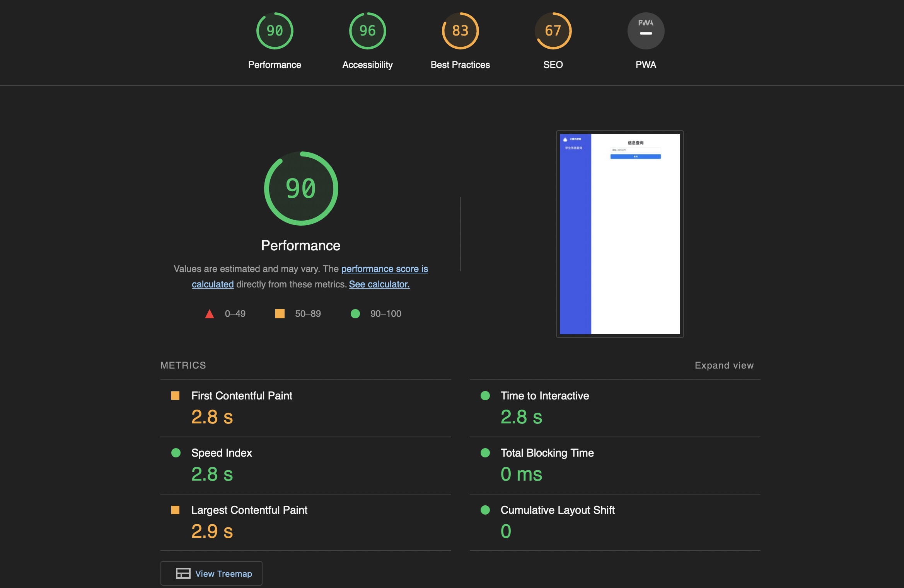904x588 pixels.
Task: Open the See calculator link
Action: pyautogui.click(x=379, y=284)
